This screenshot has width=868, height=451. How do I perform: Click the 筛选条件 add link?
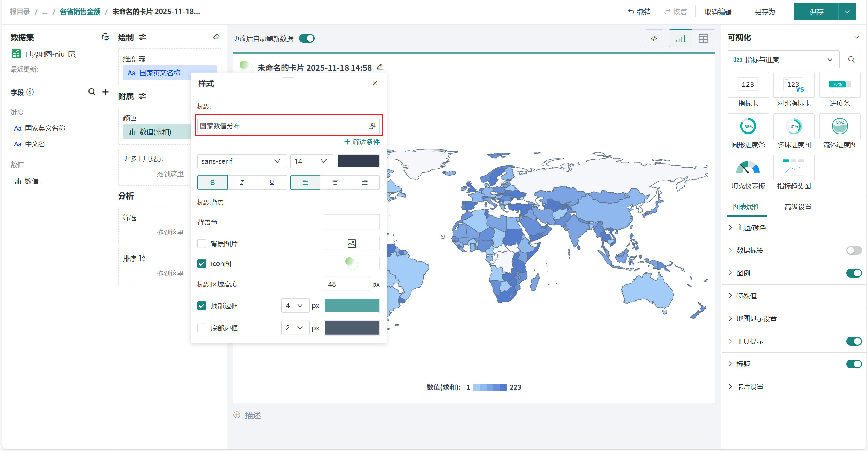tap(362, 142)
